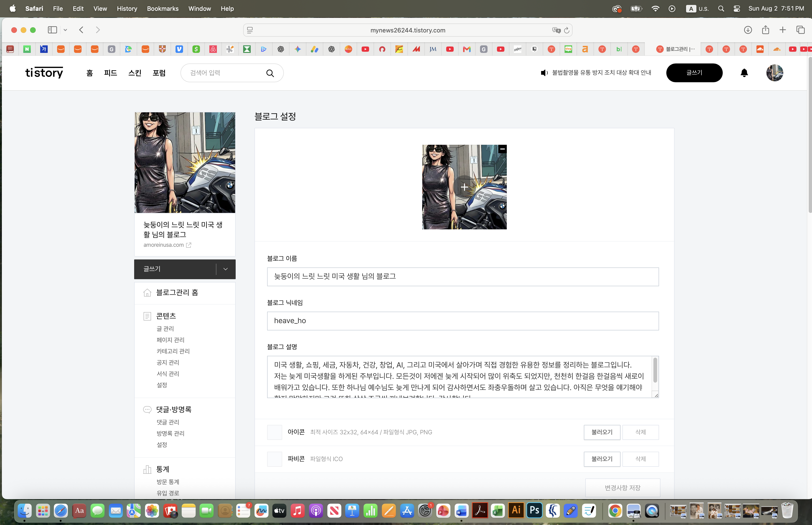812x525 pixels.
Task: Open the green Naver N bookmark
Action: click(x=27, y=49)
